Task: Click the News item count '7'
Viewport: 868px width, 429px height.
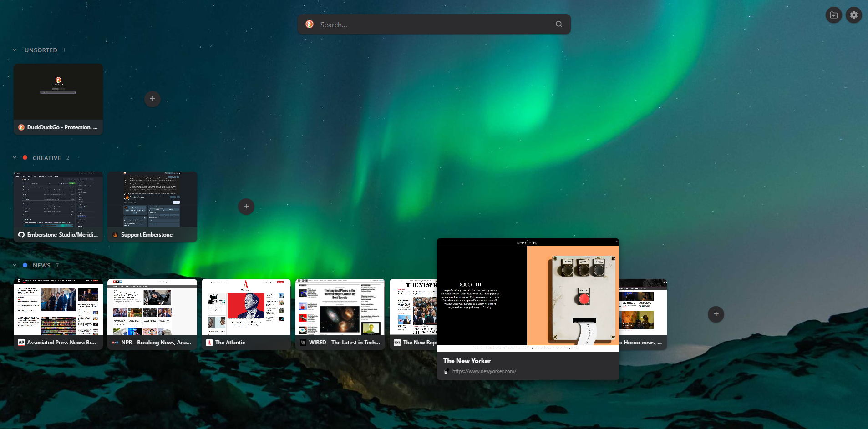Action: [57, 265]
